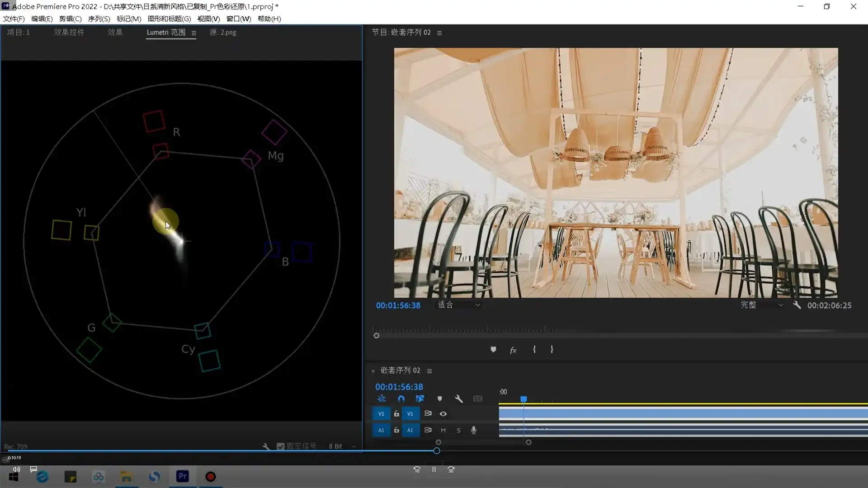Open Premiere Pro from the taskbar
This screenshot has height=488, width=868.
[x=183, y=476]
